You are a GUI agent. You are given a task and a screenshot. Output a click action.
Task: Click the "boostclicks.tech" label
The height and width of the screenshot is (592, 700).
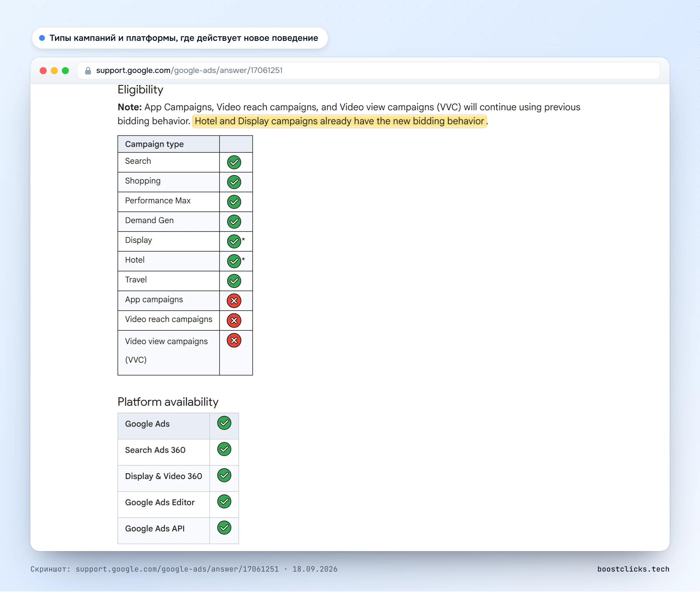click(633, 570)
